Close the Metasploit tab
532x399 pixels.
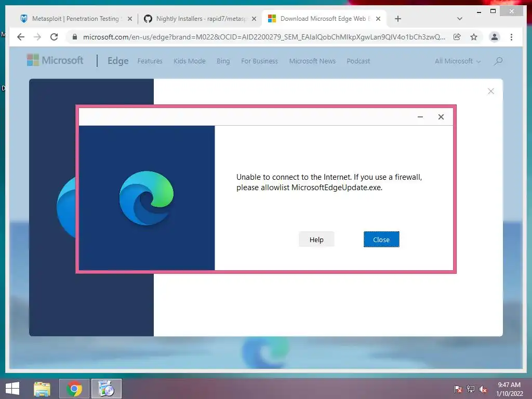click(129, 19)
